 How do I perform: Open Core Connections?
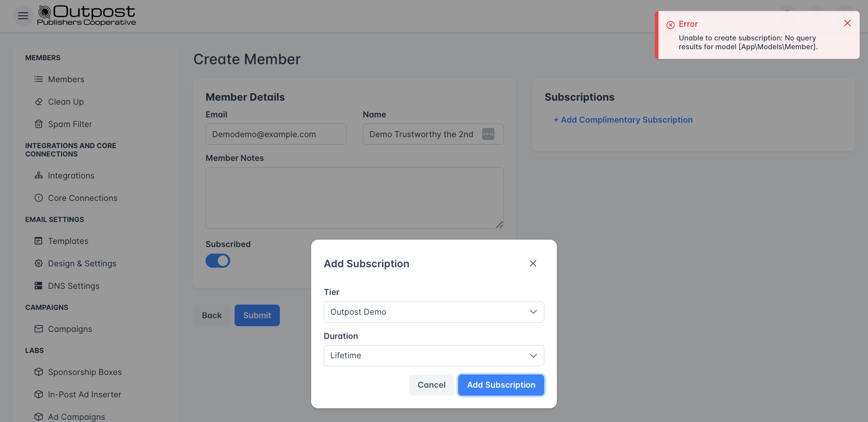(x=83, y=198)
